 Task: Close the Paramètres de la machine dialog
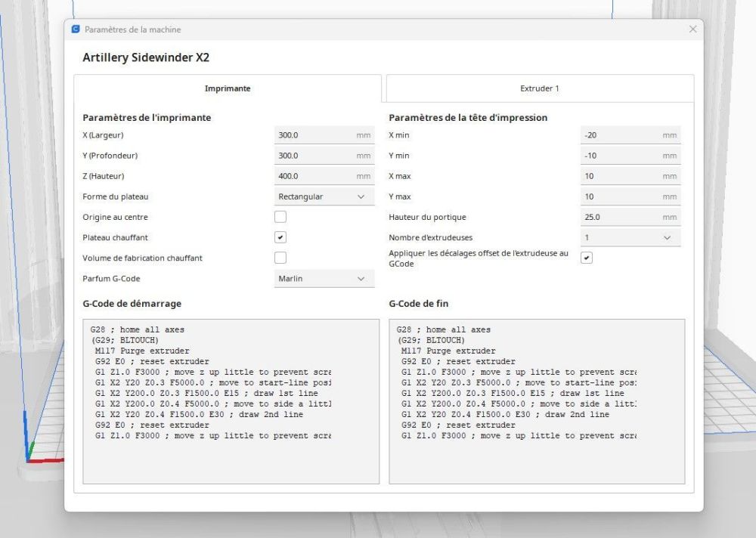tap(692, 29)
